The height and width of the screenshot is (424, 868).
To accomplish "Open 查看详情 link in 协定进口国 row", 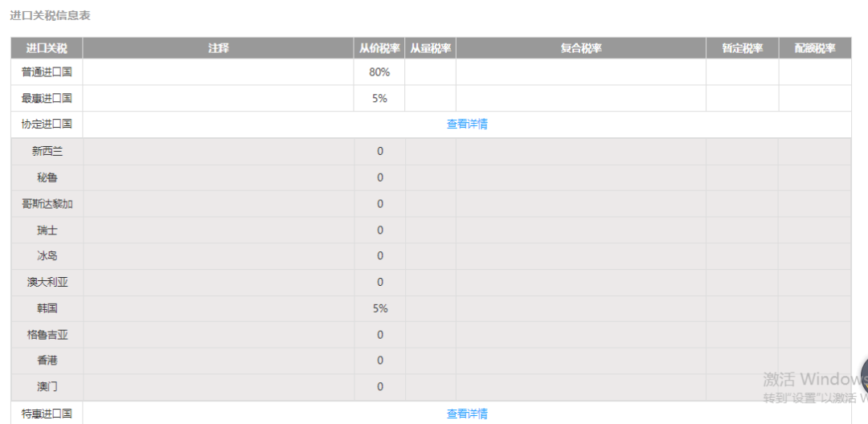I will (467, 124).
